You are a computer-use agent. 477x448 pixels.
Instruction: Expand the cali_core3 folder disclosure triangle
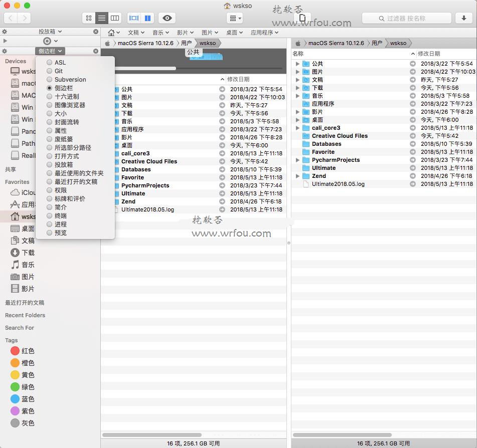coord(297,128)
